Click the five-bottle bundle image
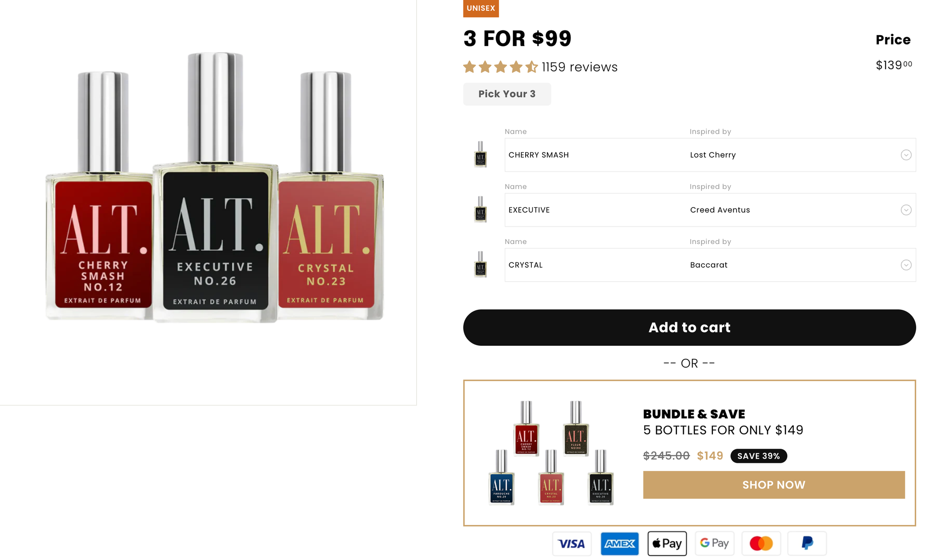Image resolution: width=948 pixels, height=560 pixels. [x=551, y=452]
